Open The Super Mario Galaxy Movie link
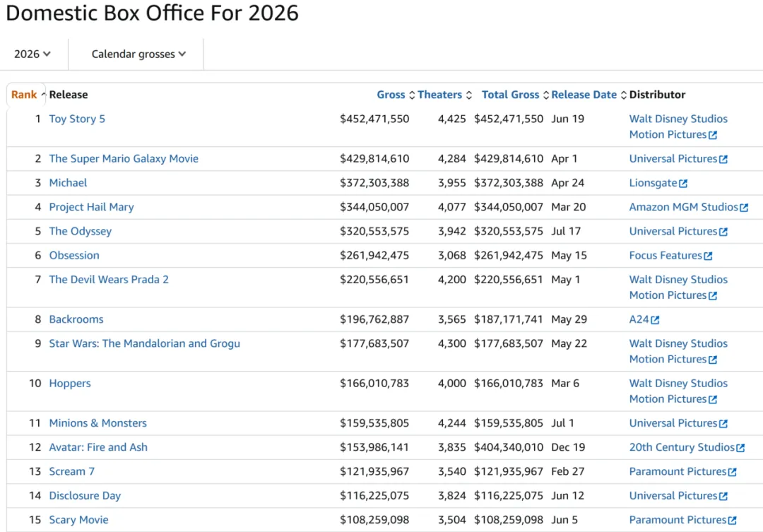Viewport: 763px width, 532px height. [x=124, y=159]
